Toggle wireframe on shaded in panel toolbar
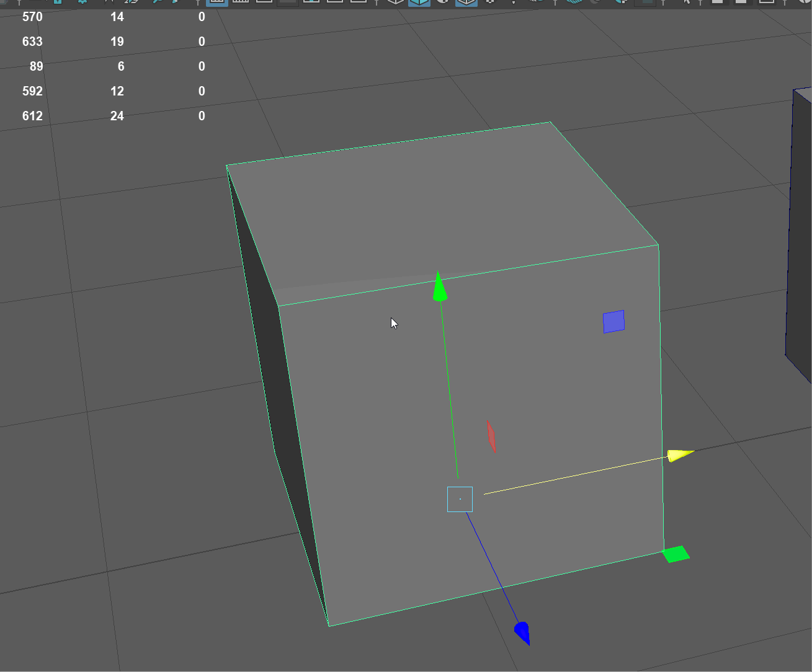The height and width of the screenshot is (672, 812). pyautogui.click(x=466, y=2)
